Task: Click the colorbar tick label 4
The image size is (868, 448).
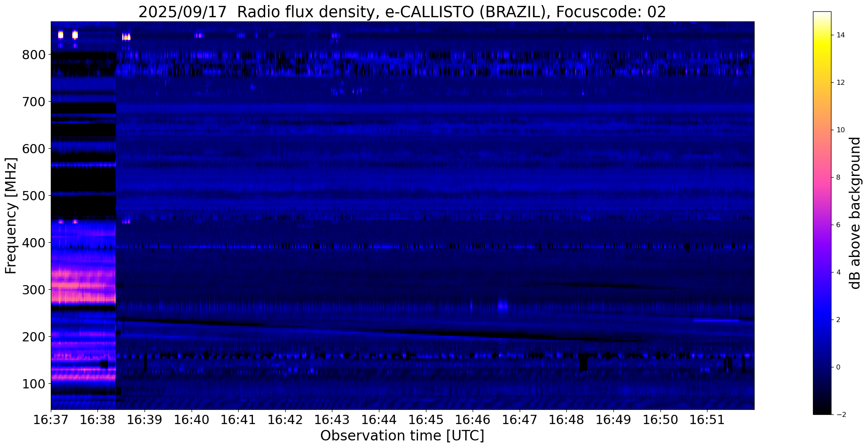Action: [838, 272]
